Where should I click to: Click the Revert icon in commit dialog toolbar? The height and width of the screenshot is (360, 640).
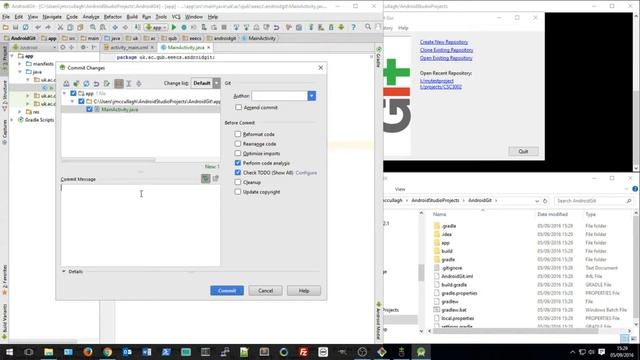tap(96, 83)
